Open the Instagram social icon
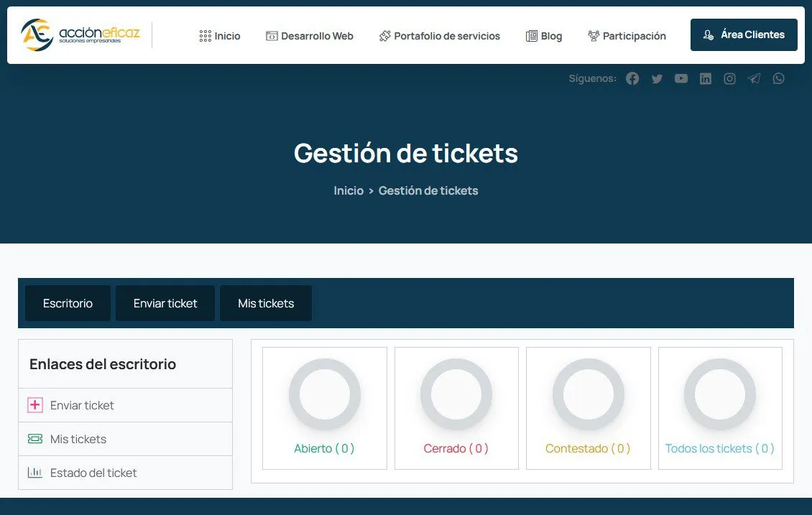Image resolution: width=812 pixels, height=515 pixels. (729, 79)
